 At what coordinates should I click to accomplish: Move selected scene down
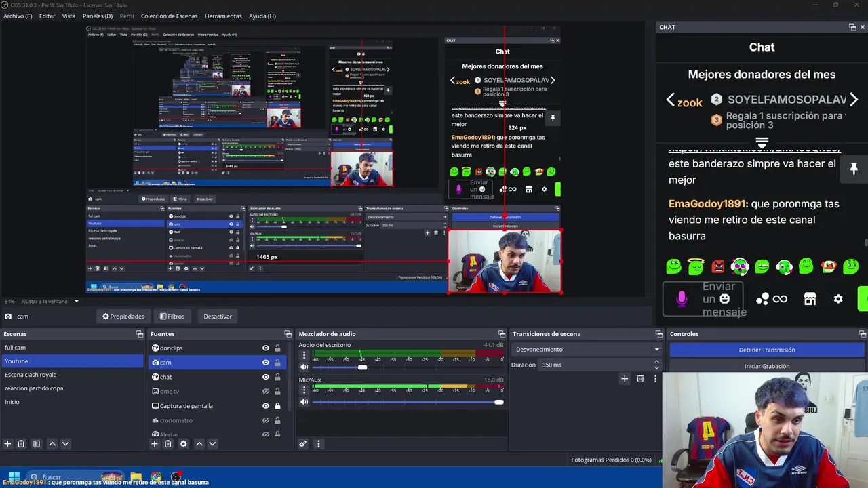65,444
